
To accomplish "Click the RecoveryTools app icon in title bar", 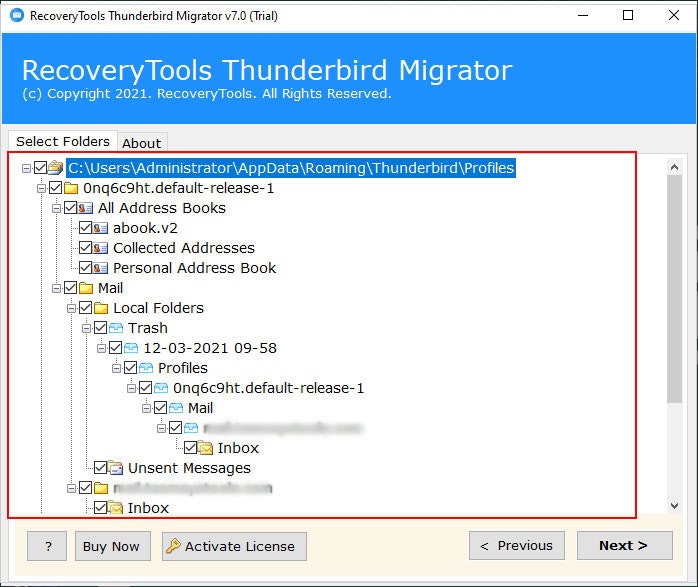I will 17,16.
